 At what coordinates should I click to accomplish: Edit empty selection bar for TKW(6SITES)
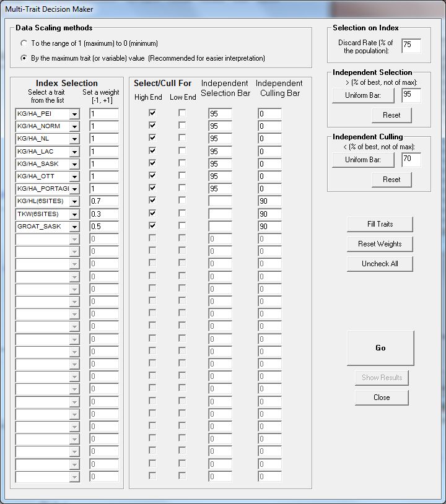coord(220,214)
